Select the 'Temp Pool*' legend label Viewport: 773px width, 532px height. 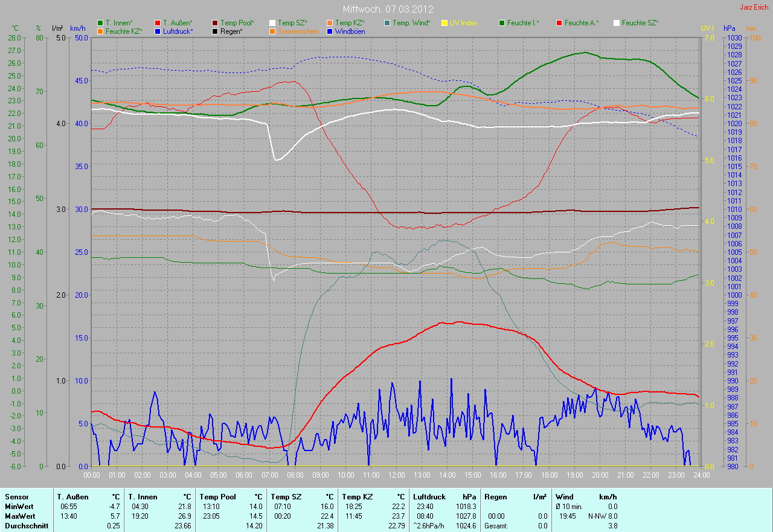click(237, 23)
